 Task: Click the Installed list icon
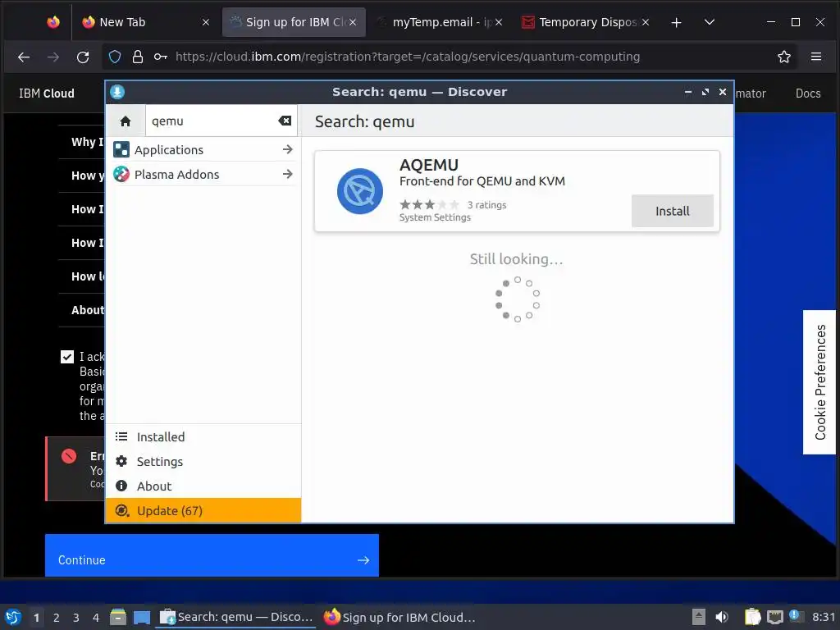(121, 437)
